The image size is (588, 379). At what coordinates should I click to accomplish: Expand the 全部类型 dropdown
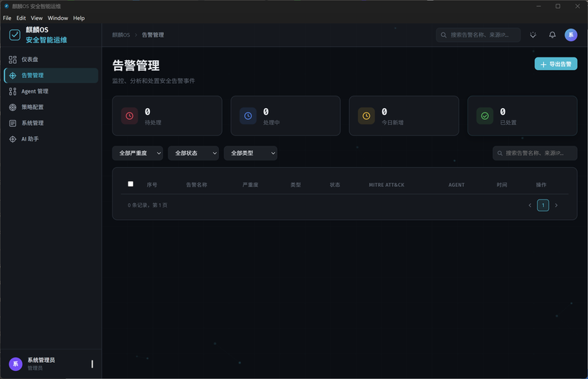251,153
